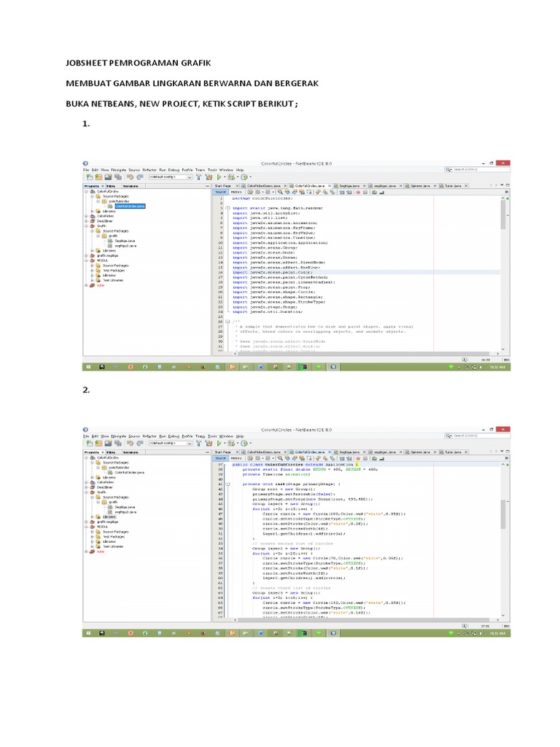Click the Search box in screenshot 1 title area
This screenshot has width=560, height=747.
(474, 169)
